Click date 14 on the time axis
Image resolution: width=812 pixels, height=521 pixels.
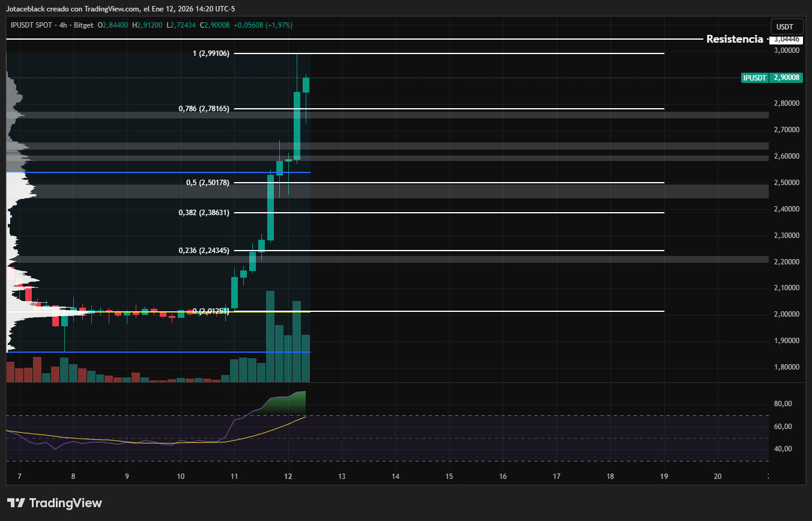[396, 477]
